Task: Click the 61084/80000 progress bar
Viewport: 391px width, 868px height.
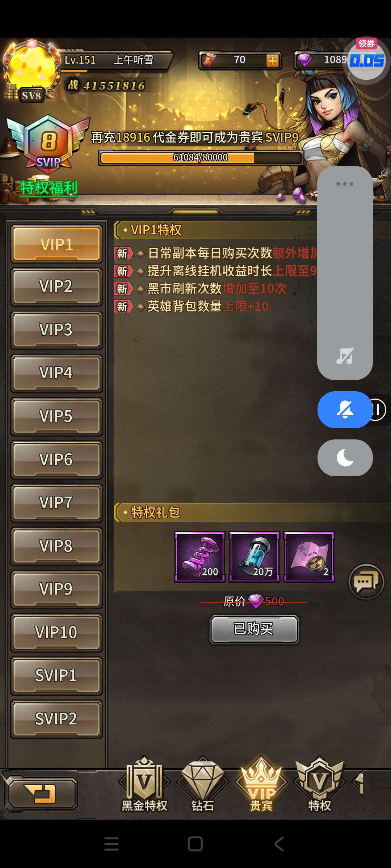Action: pyautogui.click(x=201, y=158)
